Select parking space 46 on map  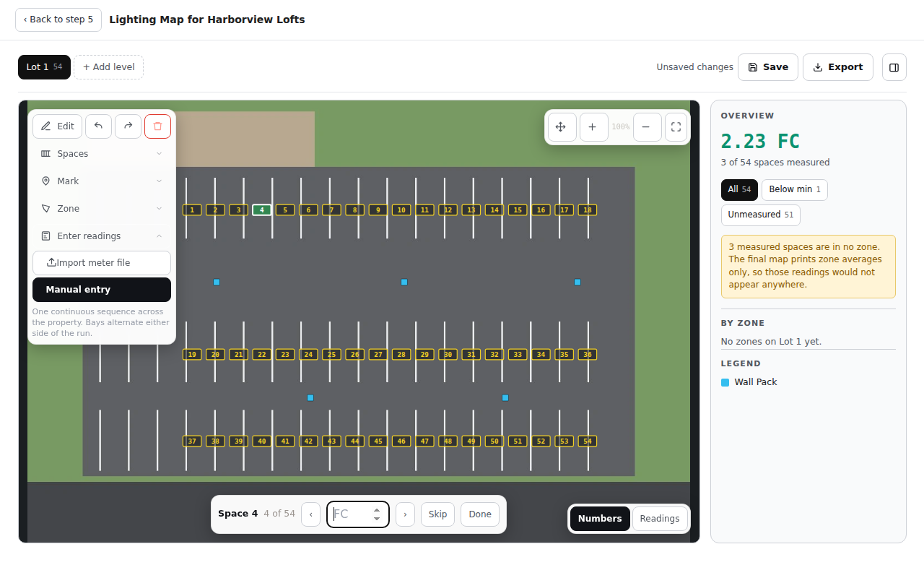point(401,441)
